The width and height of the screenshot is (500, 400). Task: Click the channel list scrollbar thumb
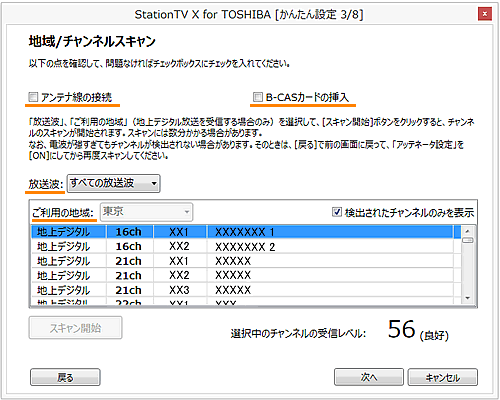pyautogui.click(x=468, y=240)
